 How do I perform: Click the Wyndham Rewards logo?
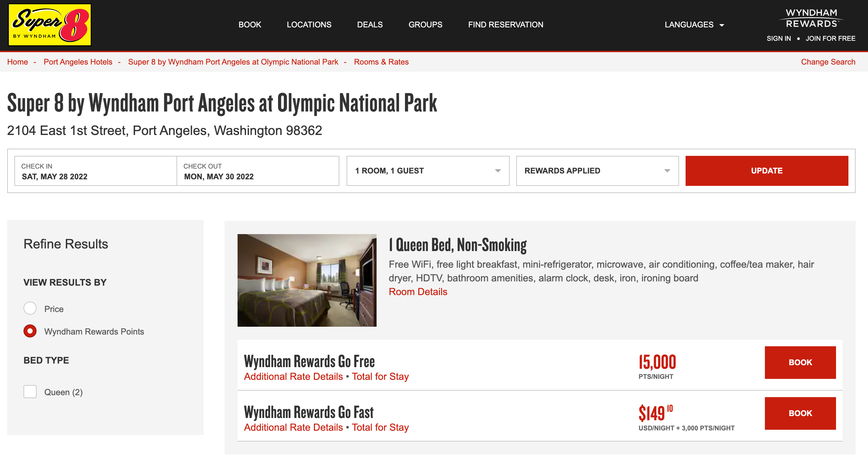(x=812, y=19)
